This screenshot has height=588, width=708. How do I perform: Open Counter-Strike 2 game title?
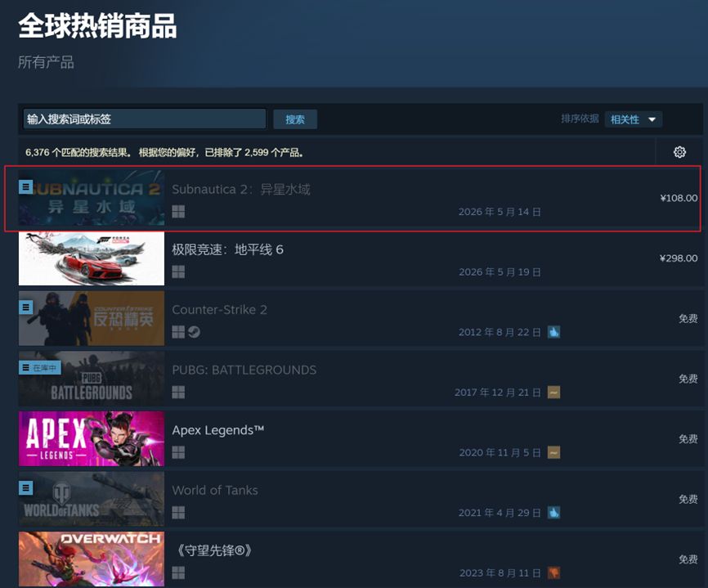(x=219, y=310)
